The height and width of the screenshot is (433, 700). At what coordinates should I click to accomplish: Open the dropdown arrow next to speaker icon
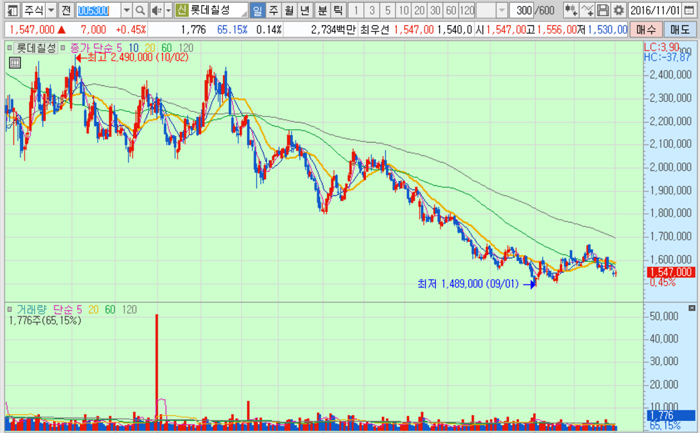[x=168, y=10]
